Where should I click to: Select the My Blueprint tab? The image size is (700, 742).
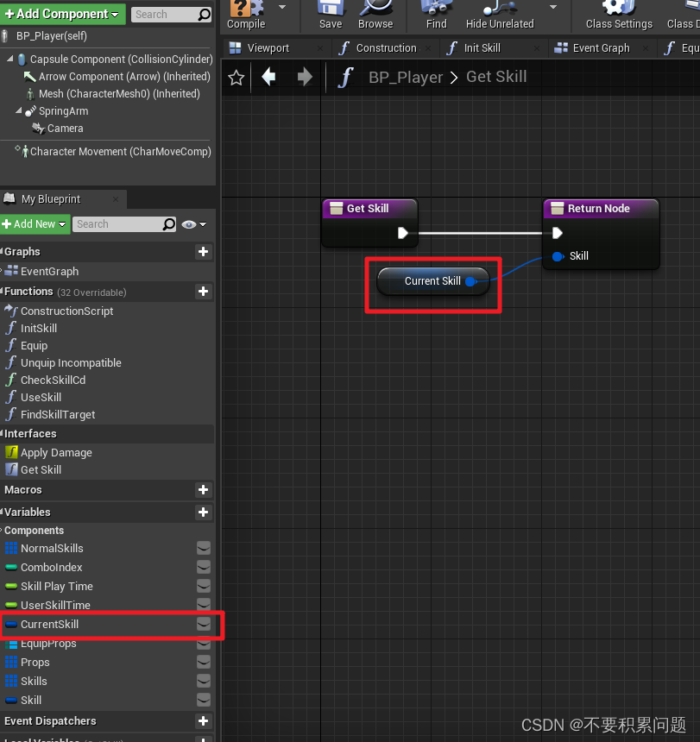point(51,199)
